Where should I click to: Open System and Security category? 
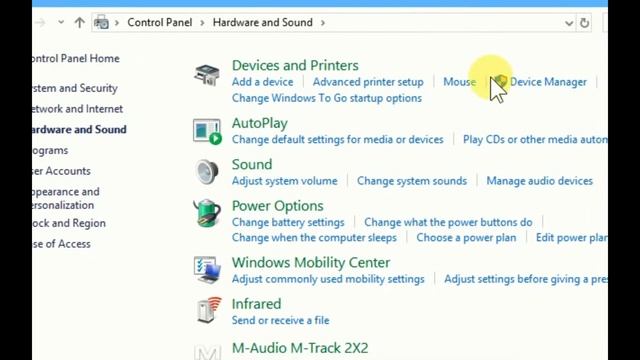(x=75, y=88)
